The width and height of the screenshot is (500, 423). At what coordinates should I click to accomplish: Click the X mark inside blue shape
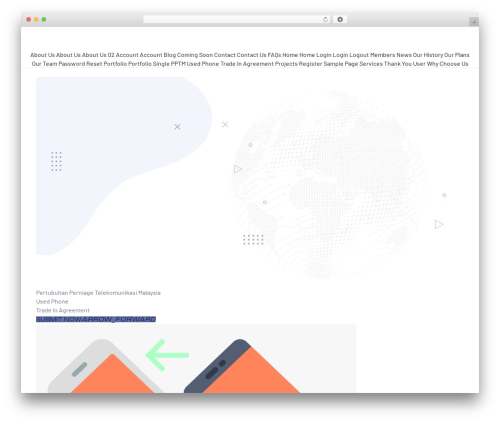pyautogui.click(x=177, y=127)
